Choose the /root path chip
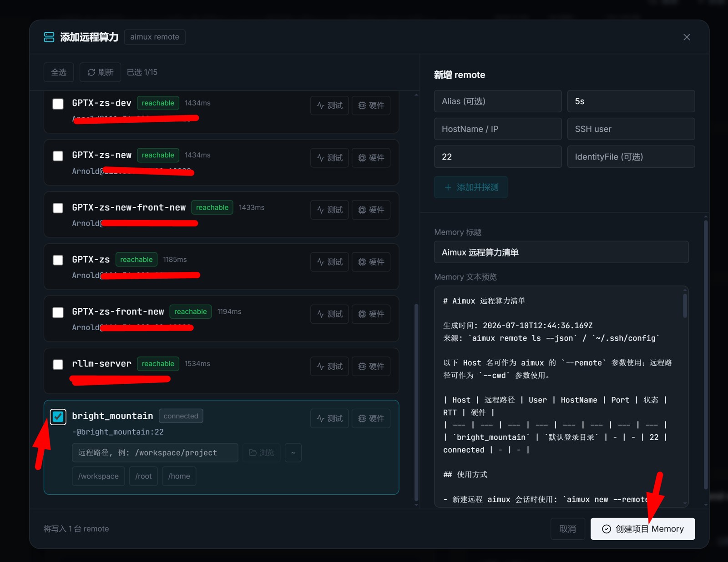This screenshot has width=728, height=562. [x=143, y=476]
